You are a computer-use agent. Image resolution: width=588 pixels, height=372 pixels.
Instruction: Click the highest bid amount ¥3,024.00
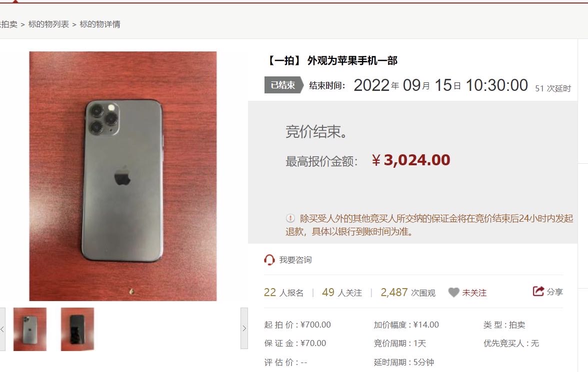pyautogui.click(x=410, y=160)
